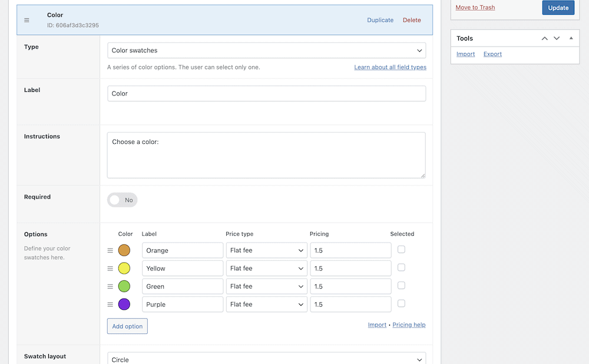
Task: Click the drag handle beside the Orange option
Action: [x=110, y=250]
